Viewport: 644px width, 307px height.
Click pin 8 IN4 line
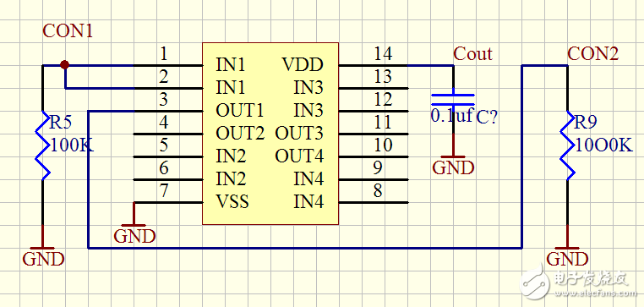click(x=374, y=202)
